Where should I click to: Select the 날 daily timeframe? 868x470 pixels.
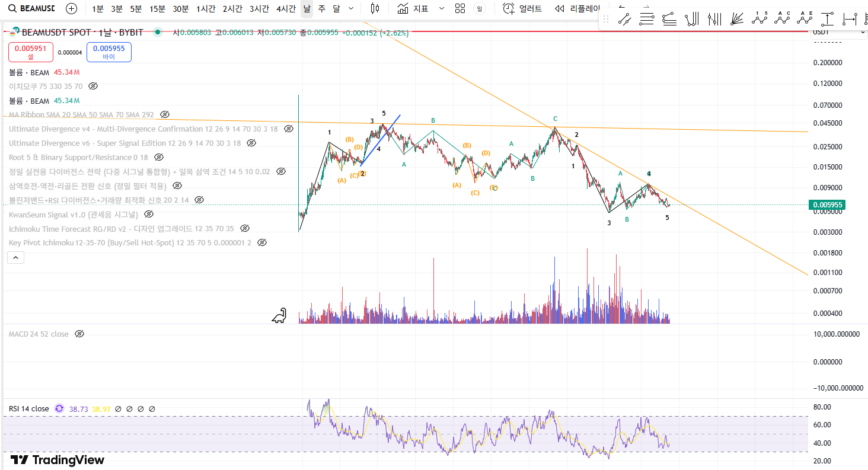tap(307, 9)
